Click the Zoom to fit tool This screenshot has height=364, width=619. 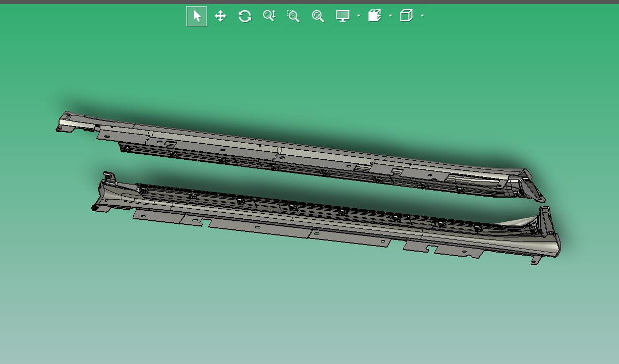[318, 16]
